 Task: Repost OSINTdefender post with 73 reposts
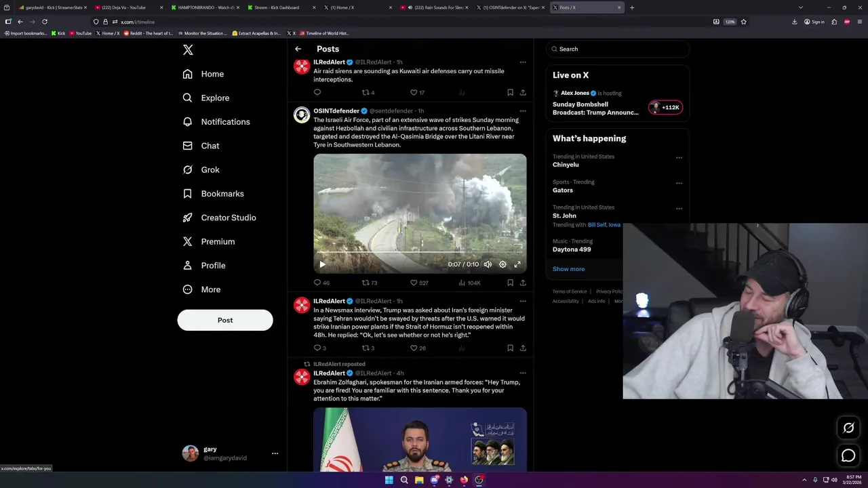(370, 283)
